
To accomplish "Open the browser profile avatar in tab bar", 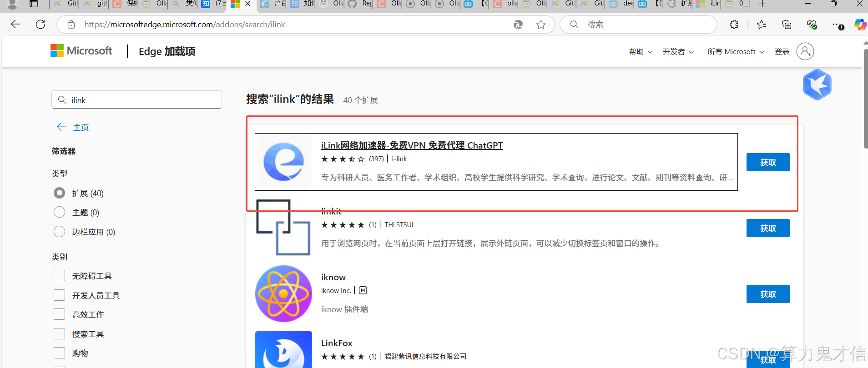I will coord(12,4).
